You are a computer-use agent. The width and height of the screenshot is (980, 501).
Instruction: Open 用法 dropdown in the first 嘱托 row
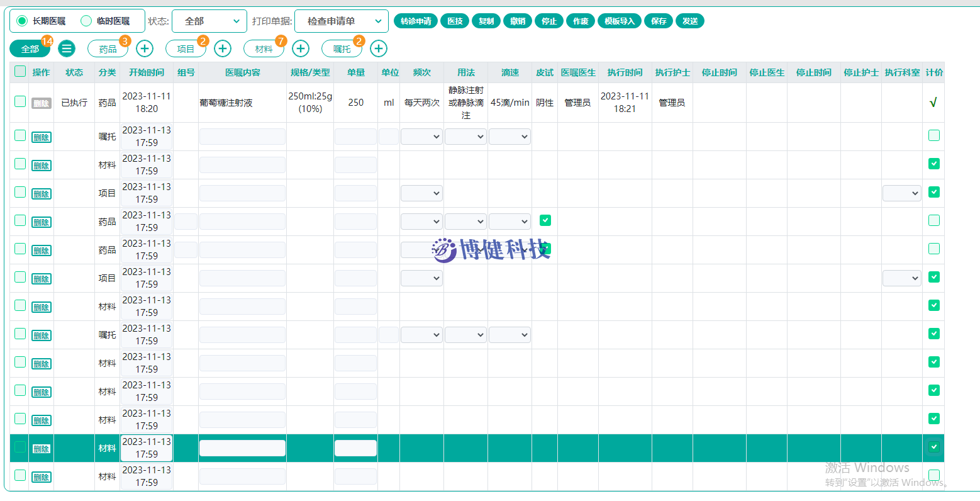pyautogui.click(x=465, y=137)
